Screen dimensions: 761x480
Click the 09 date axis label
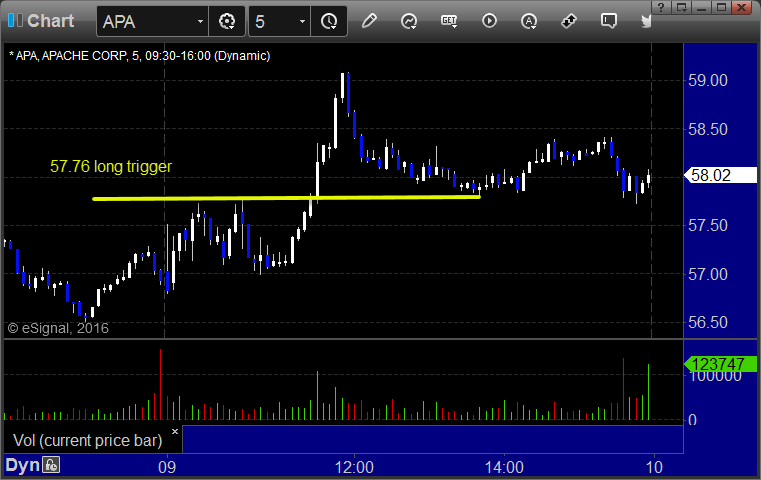[167, 467]
